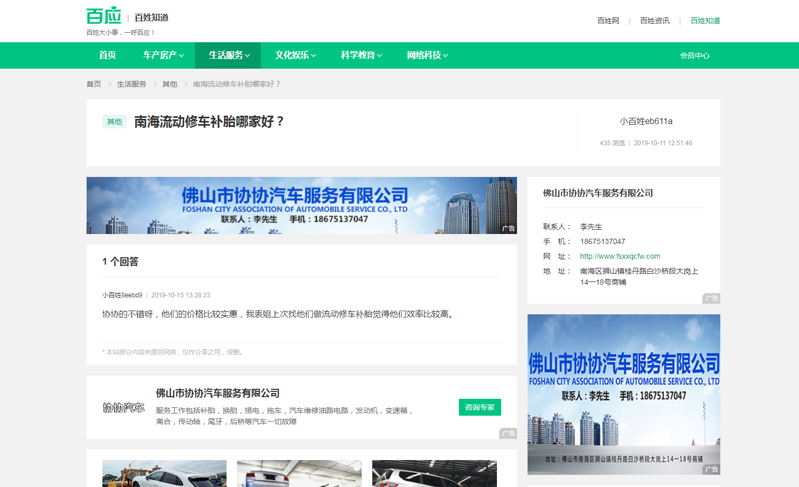This screenshot has height=487, width=799.
Task: Open the green 百姓知道 header link
Action: (x=705, y=20)
